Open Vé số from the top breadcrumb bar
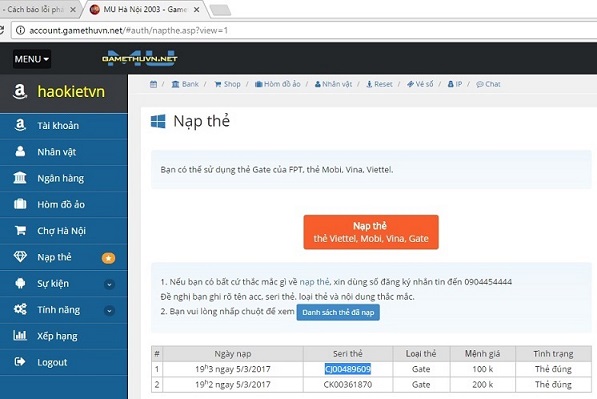Screen dimensions: 597x399 click(x=420, y=84)
